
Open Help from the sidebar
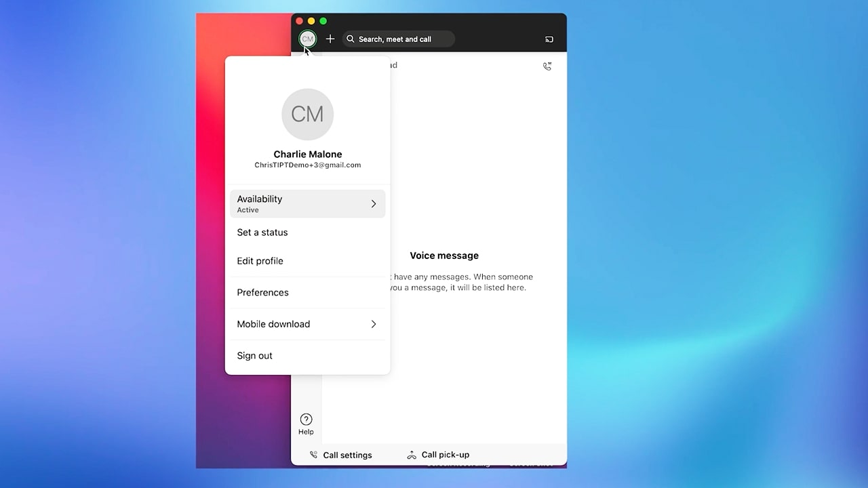tap(306, 424)
